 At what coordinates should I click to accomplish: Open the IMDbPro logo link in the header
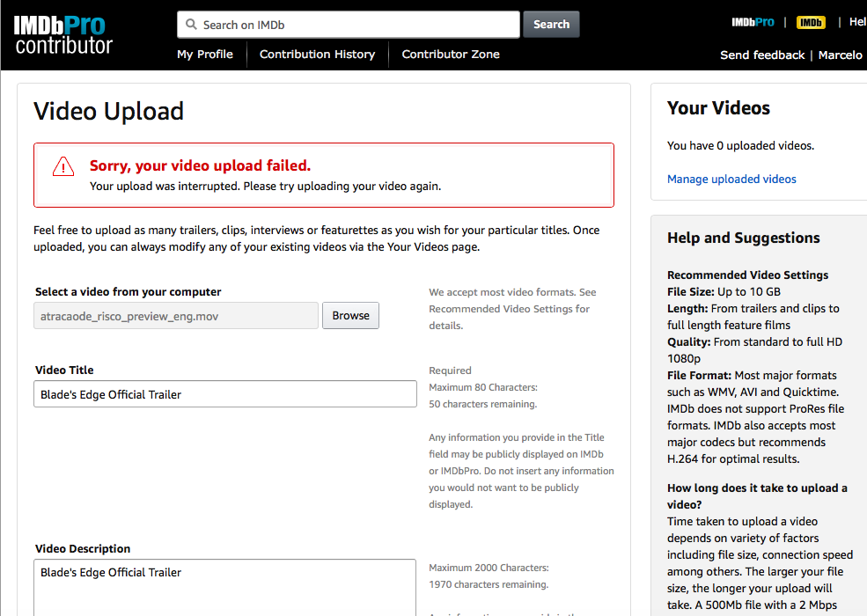(753, 23)
